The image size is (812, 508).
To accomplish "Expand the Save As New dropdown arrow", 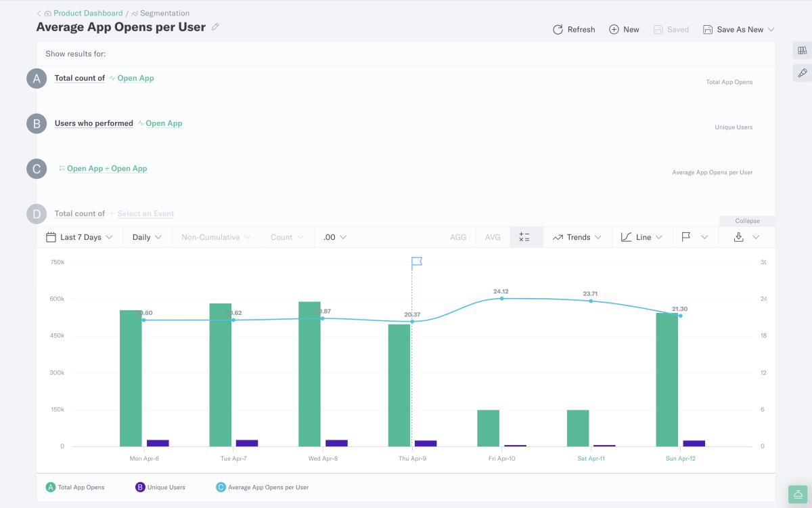I will [x=771, y=29].
